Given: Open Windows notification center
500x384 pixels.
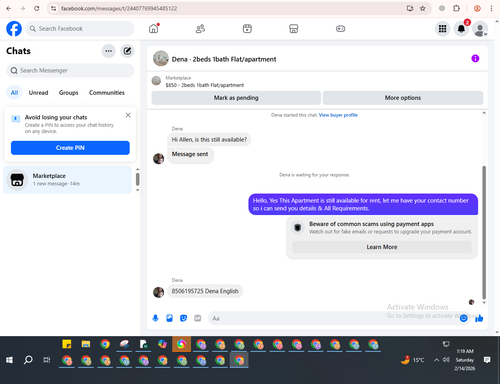Looking at the screenshot, I should 487,360.
